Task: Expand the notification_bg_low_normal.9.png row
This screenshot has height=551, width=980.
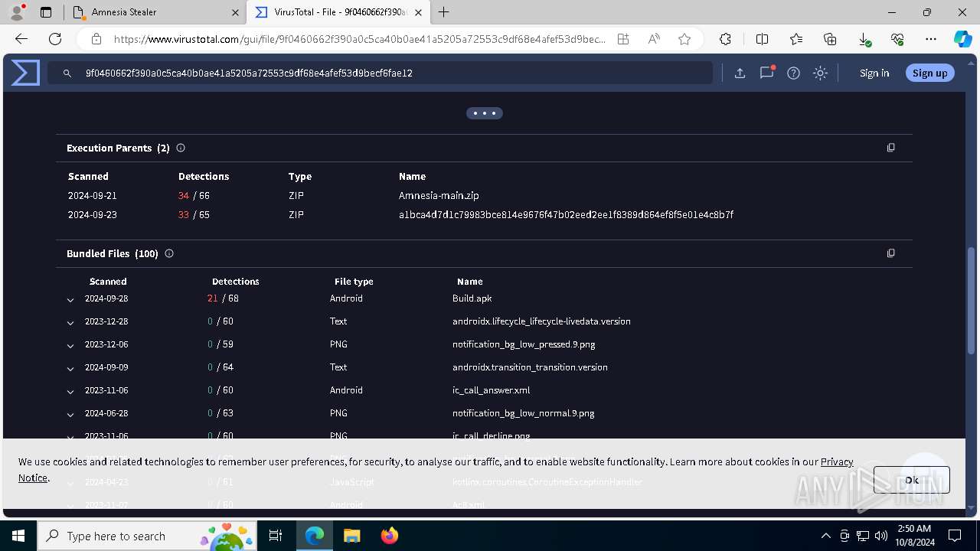Action: 70,415
